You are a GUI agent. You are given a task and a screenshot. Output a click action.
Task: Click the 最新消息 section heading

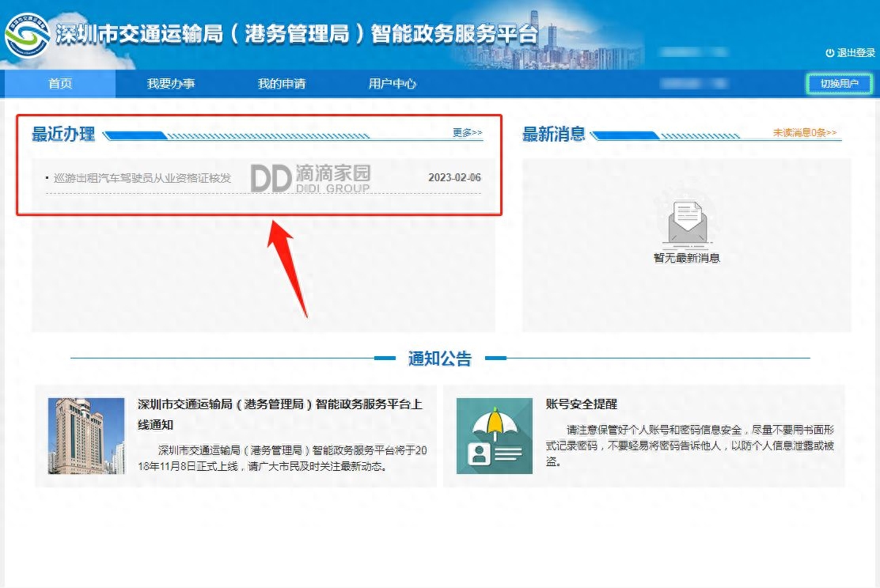(554, 134)
